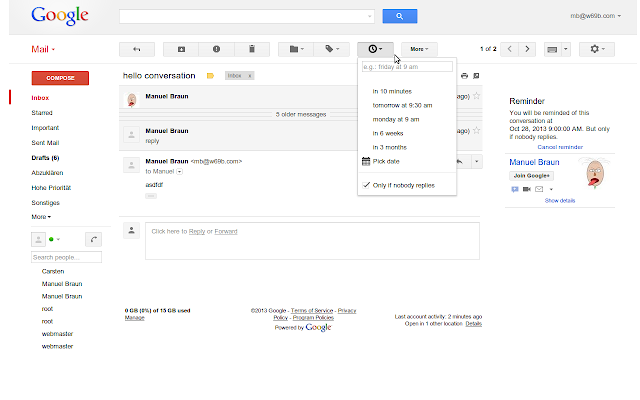Image resolution: width=640 pixels, height=400 pixels.
Task: Print the conversation with printer icon
Action: pyautogui.click(x=464, y=76)
